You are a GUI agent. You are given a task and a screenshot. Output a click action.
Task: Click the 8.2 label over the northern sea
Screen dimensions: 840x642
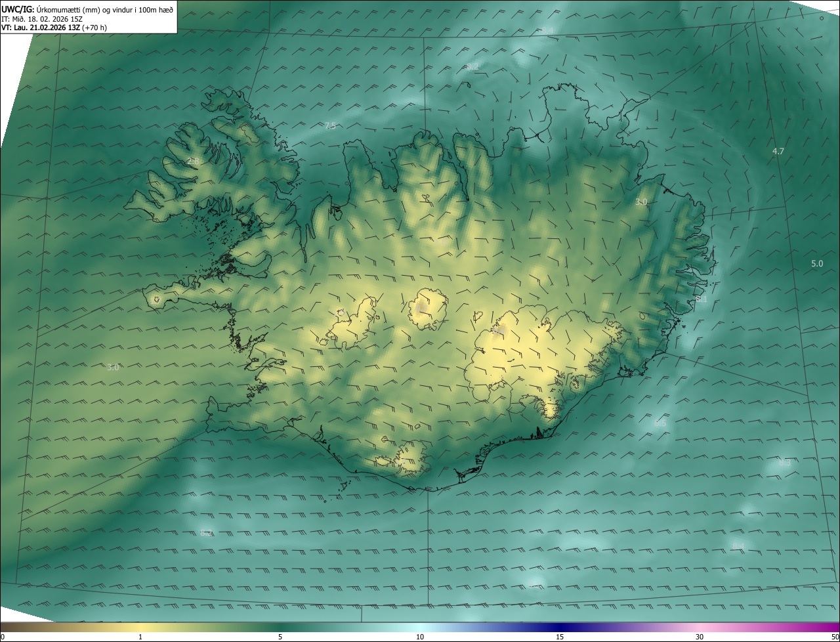pos(472,67)
